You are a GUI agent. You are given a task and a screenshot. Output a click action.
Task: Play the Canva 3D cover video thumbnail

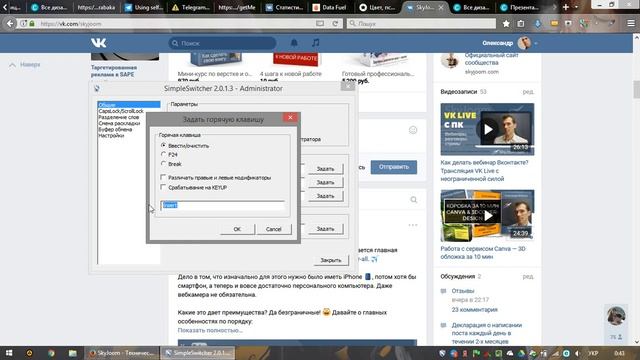coord(487,216)
